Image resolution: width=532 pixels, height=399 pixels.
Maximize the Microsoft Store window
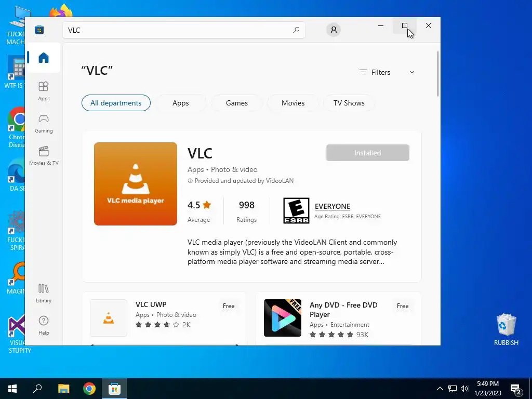point(404,25)
